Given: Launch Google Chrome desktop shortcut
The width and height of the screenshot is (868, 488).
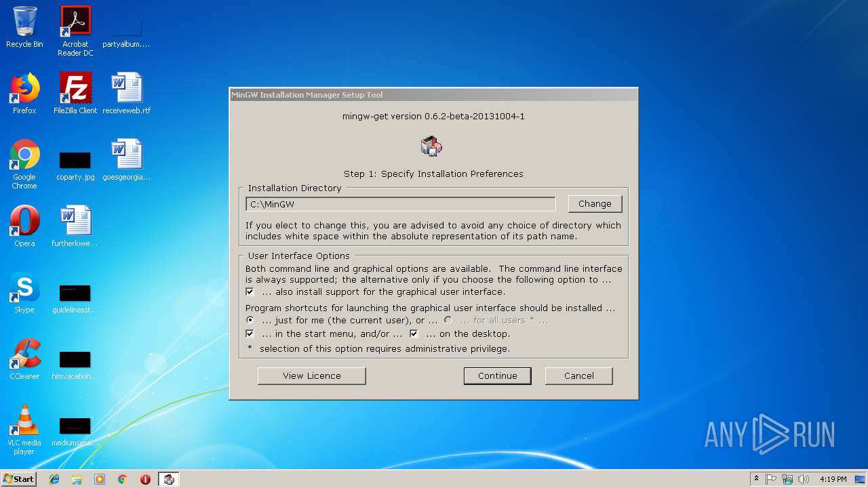Looking at the screenshot, I should point(24,164).
